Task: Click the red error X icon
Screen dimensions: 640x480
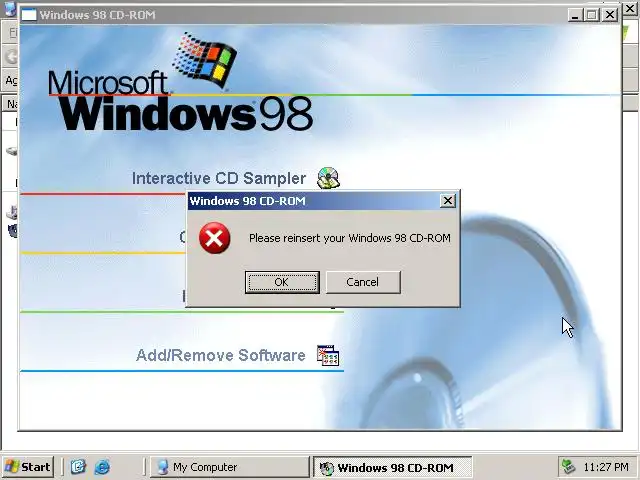Action: click(x=215, y=238)
